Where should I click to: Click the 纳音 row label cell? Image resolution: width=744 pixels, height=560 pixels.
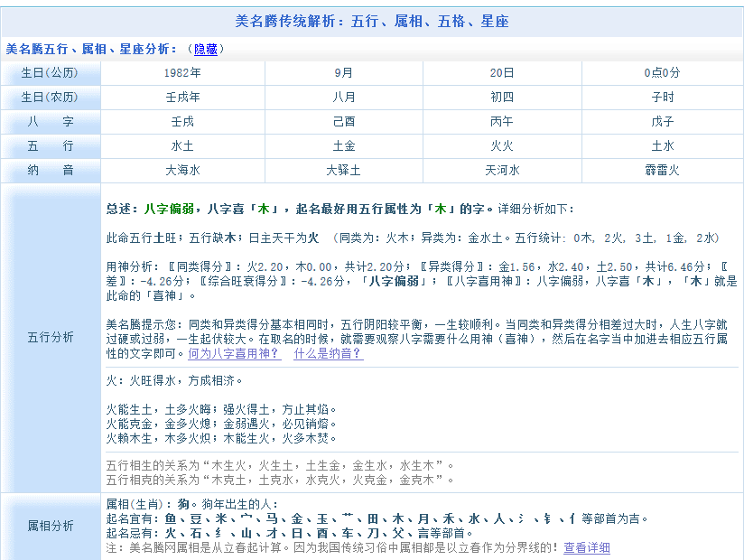tap(50, 170)
